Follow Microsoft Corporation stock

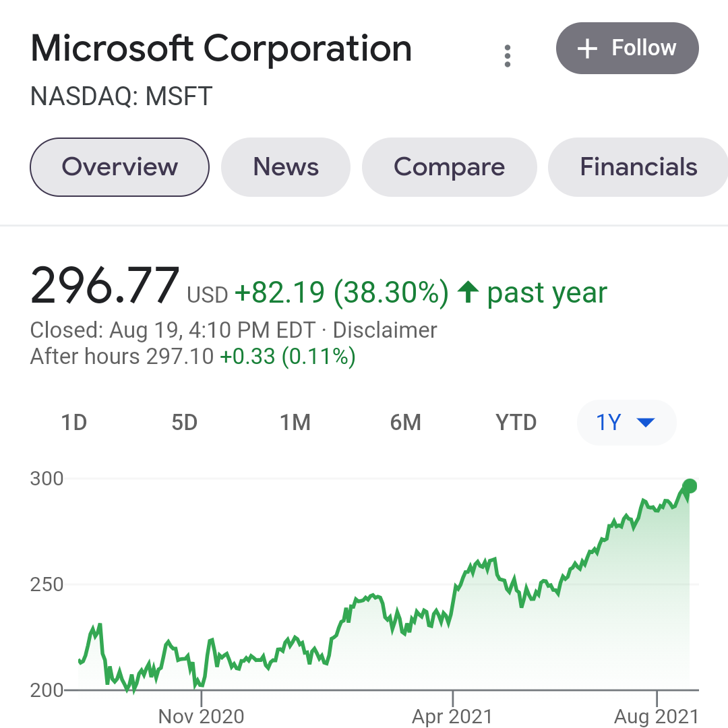pos(627,48)
